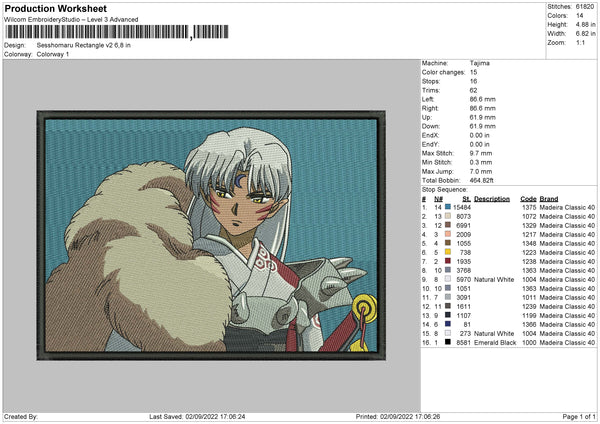Select the Max Stitch value '9.7 mm'
Viewport: 600px width, 424px height.
tap(481, 153)
